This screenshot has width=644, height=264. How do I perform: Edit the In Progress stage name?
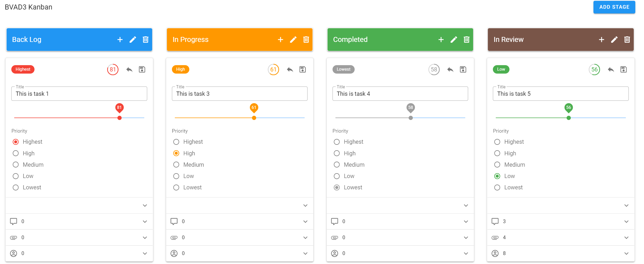(x=293, y=40)
